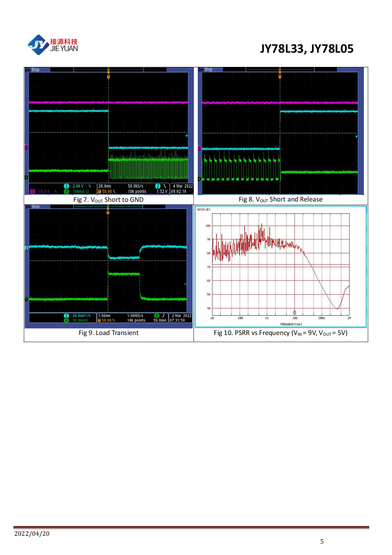This screenshot has width=392, height=555.
Task: Open the Fig 8 oscilloscope capture image
Action: coord(281,131)
